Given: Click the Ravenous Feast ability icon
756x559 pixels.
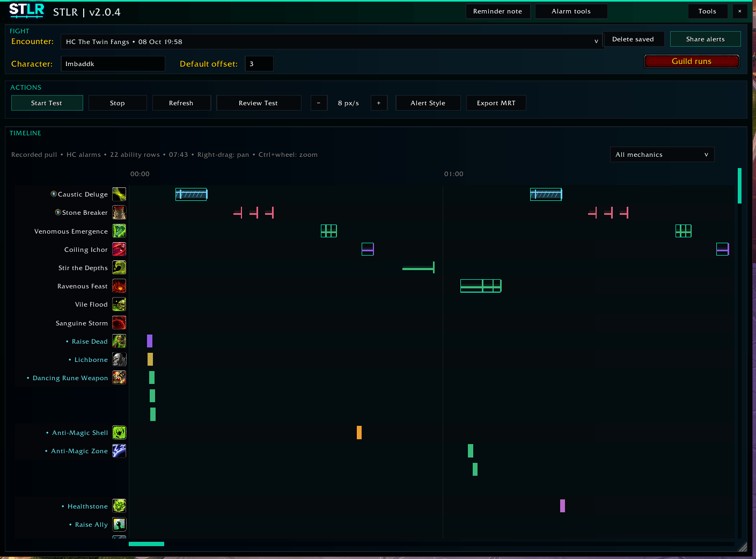Looking at the screenshot, I should pos(119,286).
